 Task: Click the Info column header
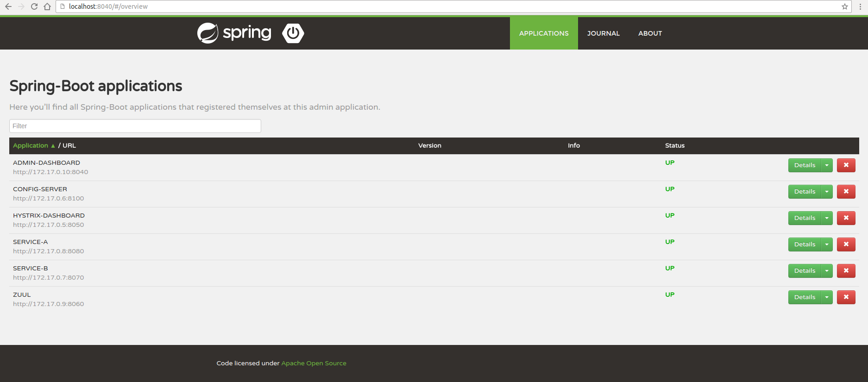[574, 145]
